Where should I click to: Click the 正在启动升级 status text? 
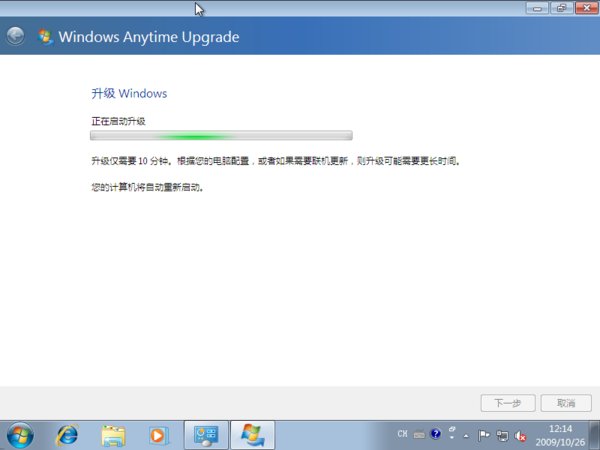[x=119, y=121]
